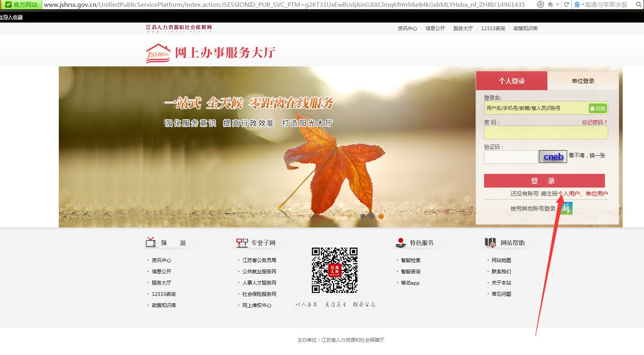Screen dimensions: 644x355
Task: Click the cneb captcha image
Action: pos(553,157)
